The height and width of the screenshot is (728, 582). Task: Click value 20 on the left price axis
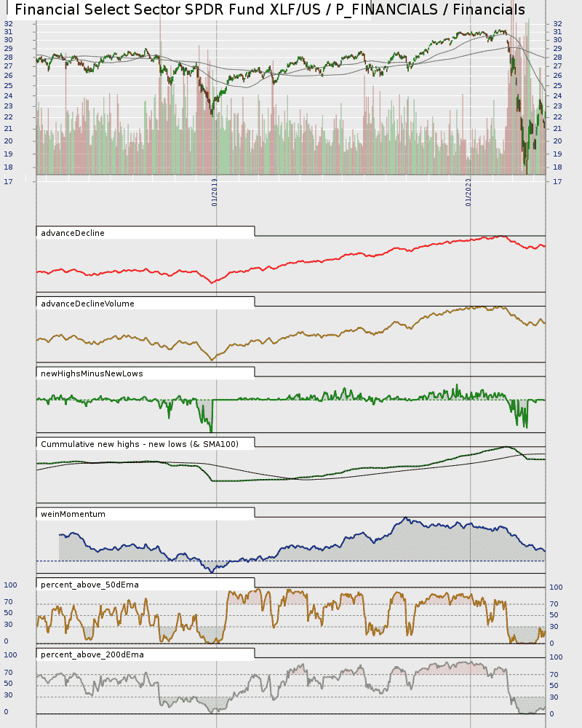point(8,141)
